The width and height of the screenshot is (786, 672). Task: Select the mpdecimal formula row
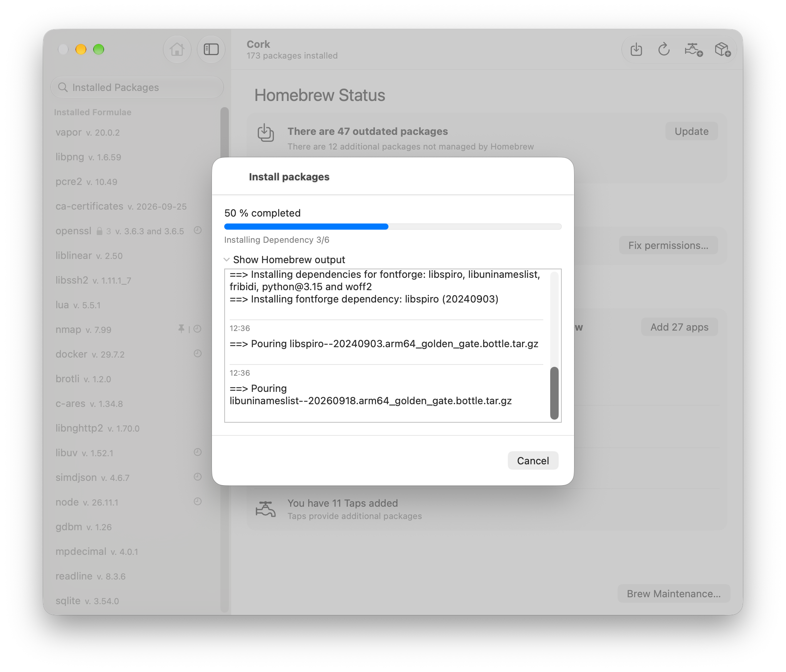coord(129,552)
